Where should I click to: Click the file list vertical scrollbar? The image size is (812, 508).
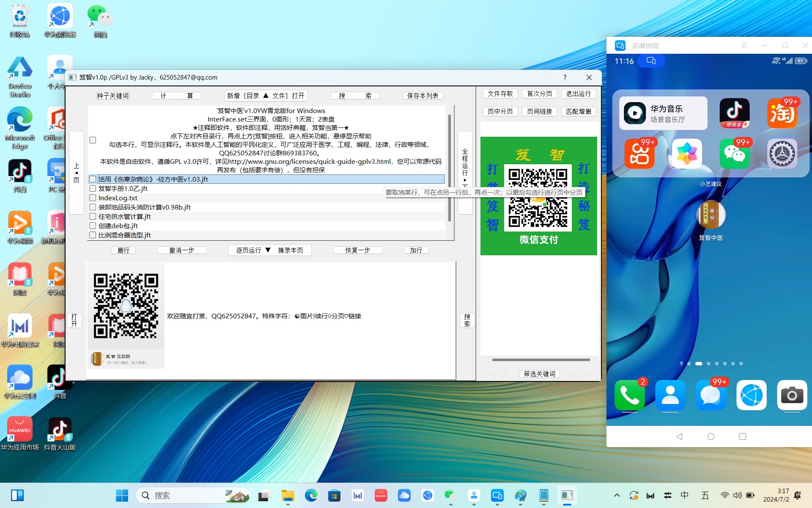coord(449,168)
